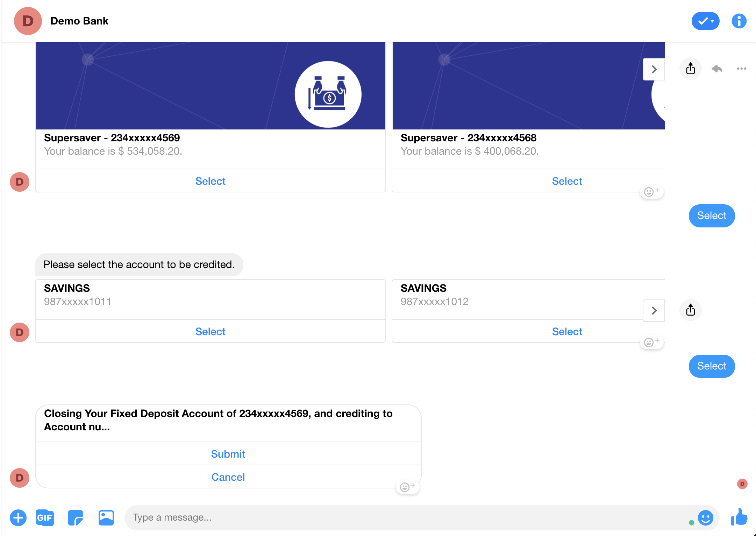The height and width of the screenshot is (536, 756).
Task: Open the checkmark action dropdown
Action: tap(705, 21)
